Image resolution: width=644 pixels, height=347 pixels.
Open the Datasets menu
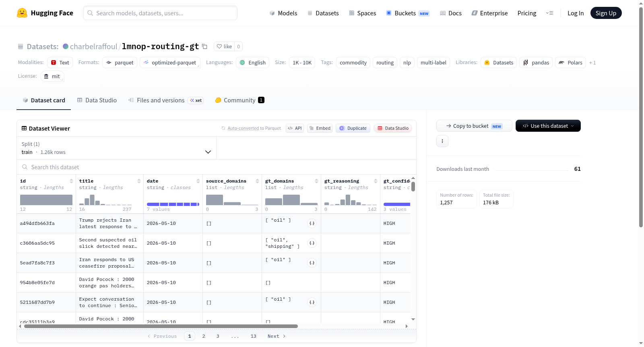(x=323, y=13)
